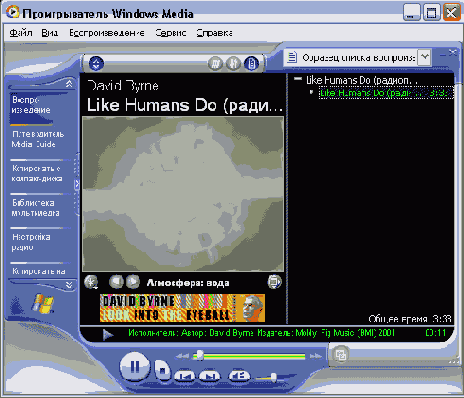Open Библиотека мультимедиа section

[x=36, y=208]
